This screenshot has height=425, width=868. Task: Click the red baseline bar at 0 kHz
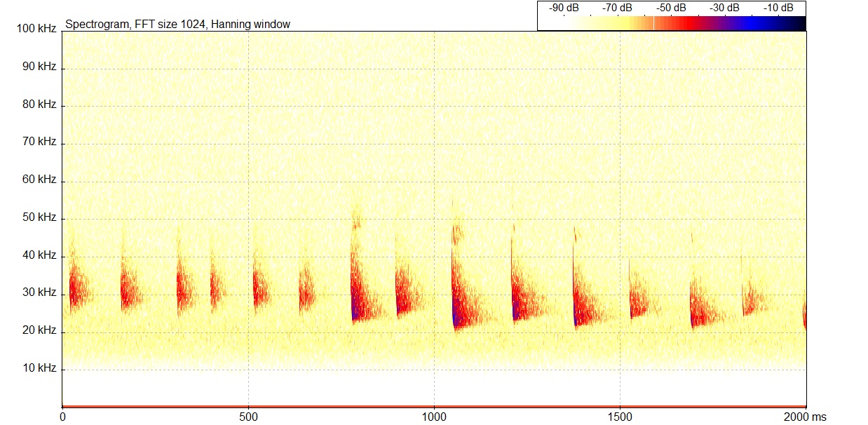434,406
